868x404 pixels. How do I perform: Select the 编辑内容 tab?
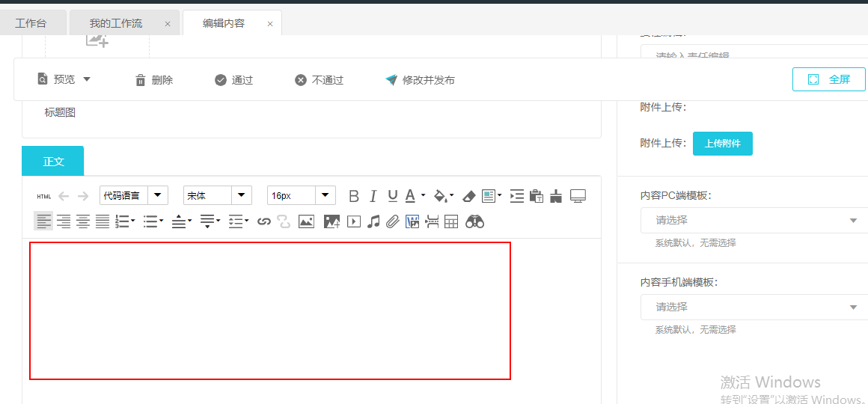231,23
